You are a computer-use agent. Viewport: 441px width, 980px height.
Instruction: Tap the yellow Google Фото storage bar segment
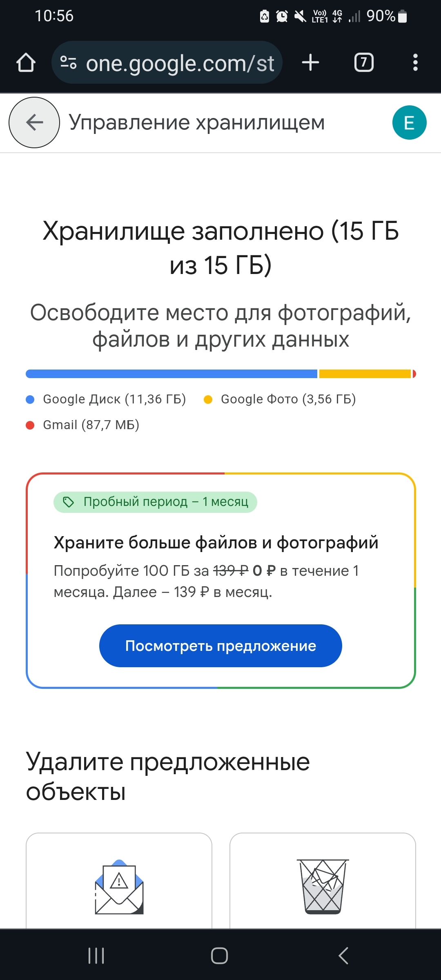point(365,374)
